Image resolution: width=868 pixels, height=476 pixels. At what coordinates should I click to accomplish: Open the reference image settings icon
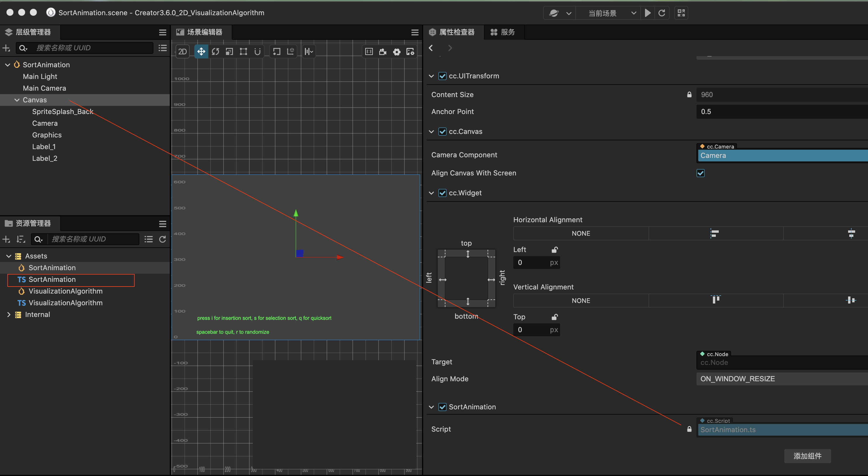tap(410, 51)
